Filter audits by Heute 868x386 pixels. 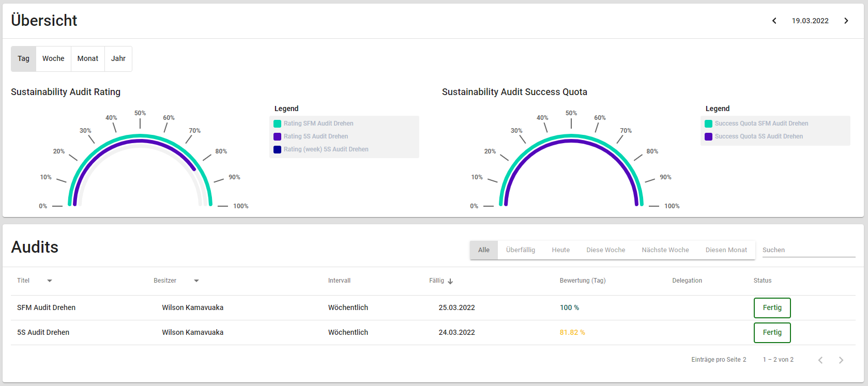561,250
